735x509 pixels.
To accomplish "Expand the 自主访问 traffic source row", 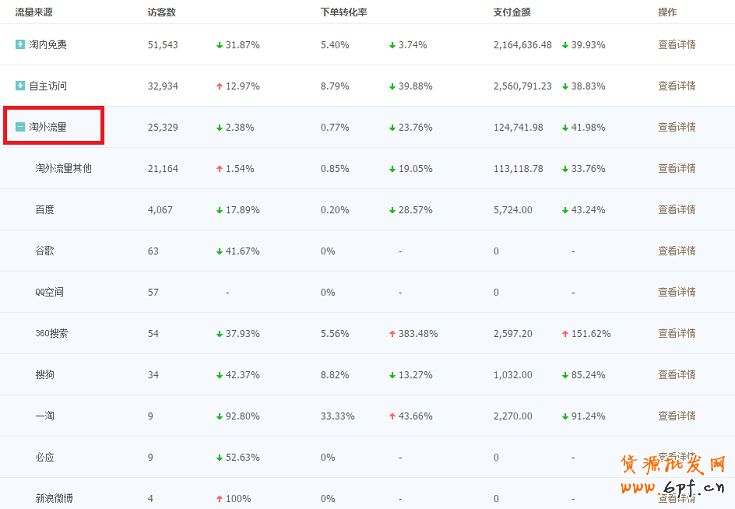I will tap(20, 86).
